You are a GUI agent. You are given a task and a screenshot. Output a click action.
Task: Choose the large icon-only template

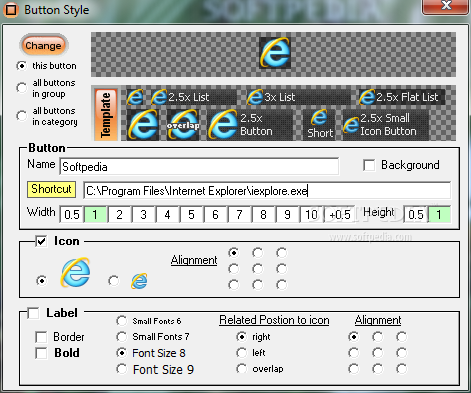[x=143, y=125]
